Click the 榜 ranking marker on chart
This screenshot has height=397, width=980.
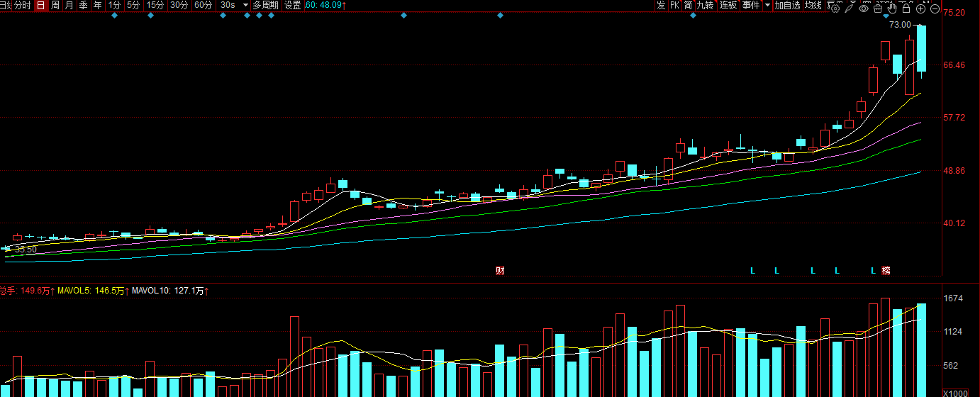[886, 270]
